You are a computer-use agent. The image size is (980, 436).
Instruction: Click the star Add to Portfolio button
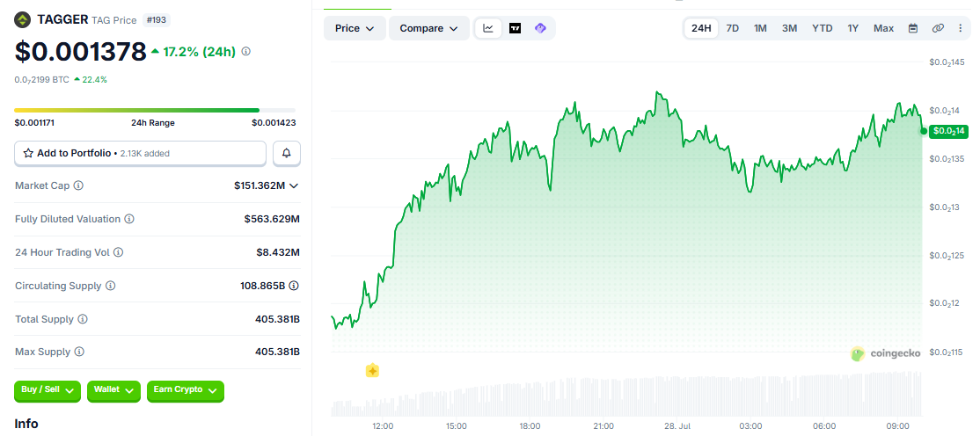click(x=140, y=153)
